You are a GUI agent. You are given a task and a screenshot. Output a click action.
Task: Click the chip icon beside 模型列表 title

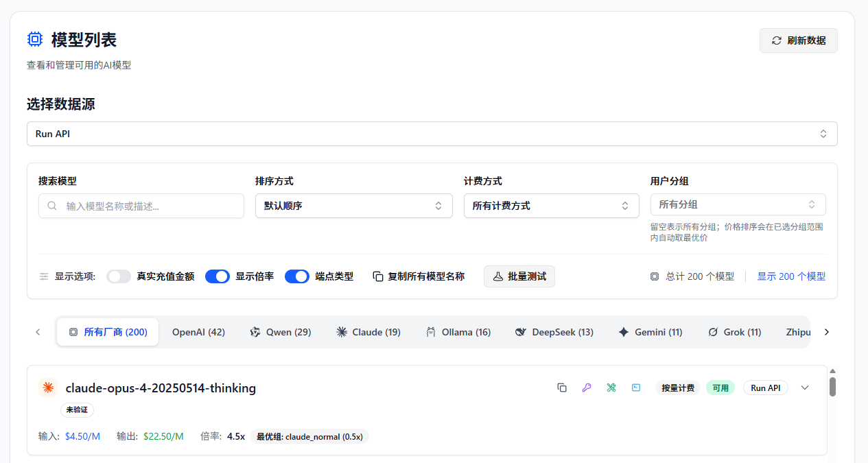tap(34, 40)
